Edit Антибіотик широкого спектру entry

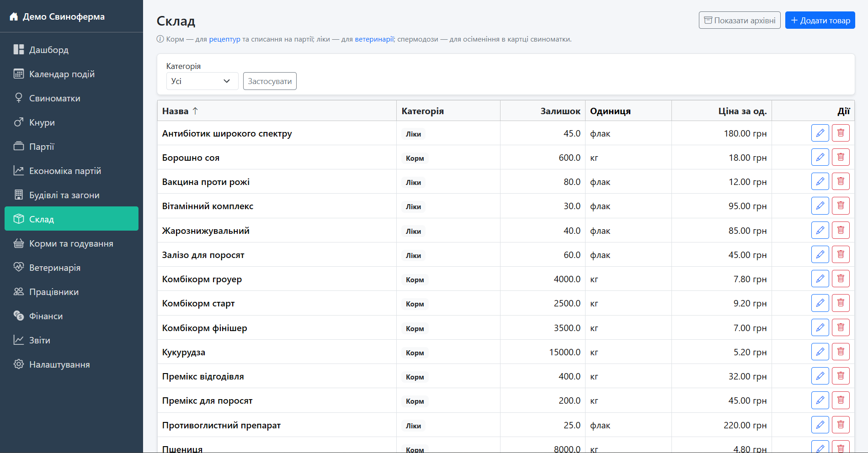pos(820,133)
